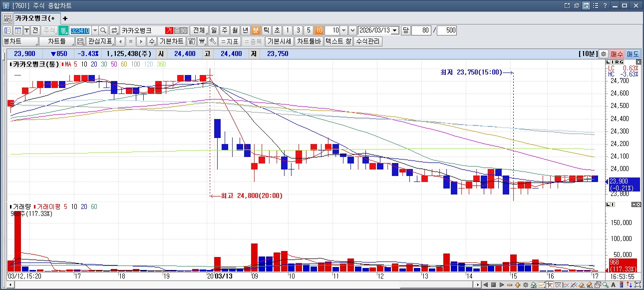644x290 pixels.
Task: Click the yellow plus zoom-in icon
Action: (x=518, y=284)
